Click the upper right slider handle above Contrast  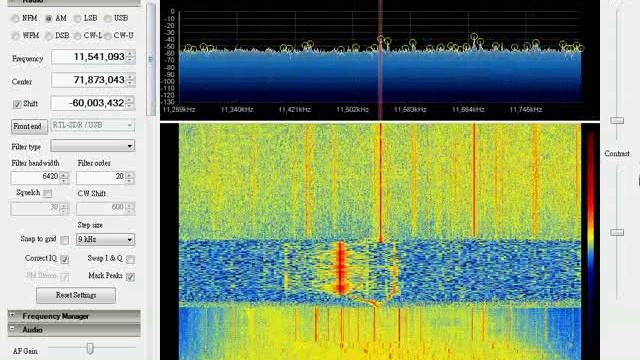click(x=617, y=120)
